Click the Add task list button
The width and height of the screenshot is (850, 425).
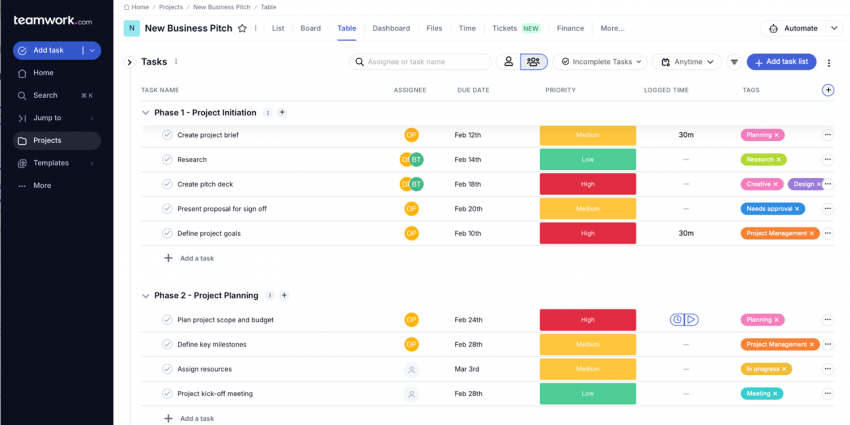pyautogui.click(x=781, y=62)
